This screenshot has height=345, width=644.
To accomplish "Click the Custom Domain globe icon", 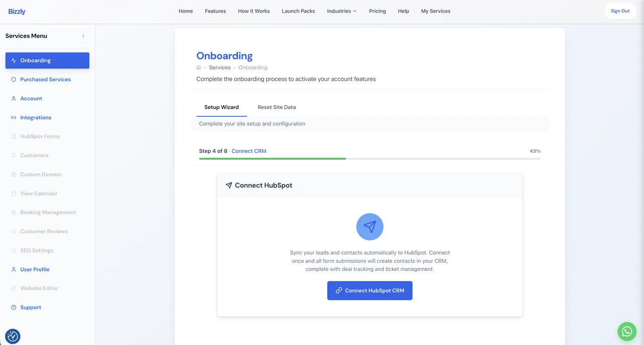I will [14, 174].
